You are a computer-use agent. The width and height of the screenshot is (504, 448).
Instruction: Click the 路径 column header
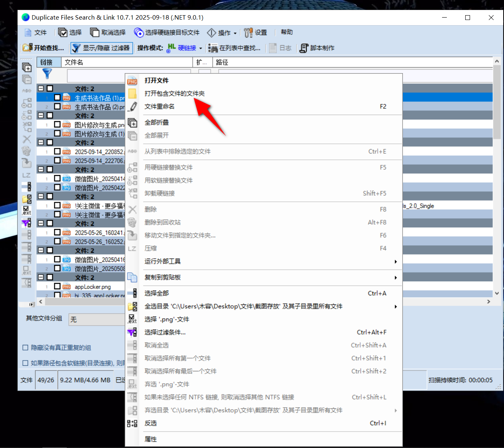[x=352, y=62]
